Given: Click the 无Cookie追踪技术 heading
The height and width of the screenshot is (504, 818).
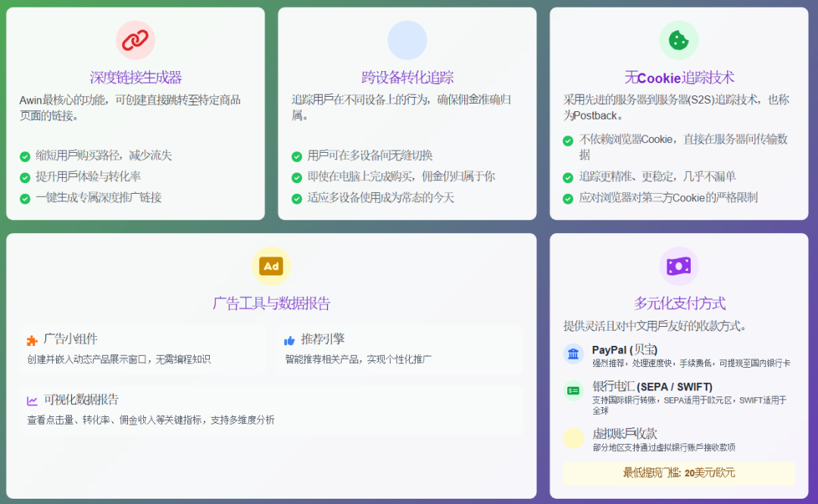Looking at the screenshot, I should tap(679, 77).
